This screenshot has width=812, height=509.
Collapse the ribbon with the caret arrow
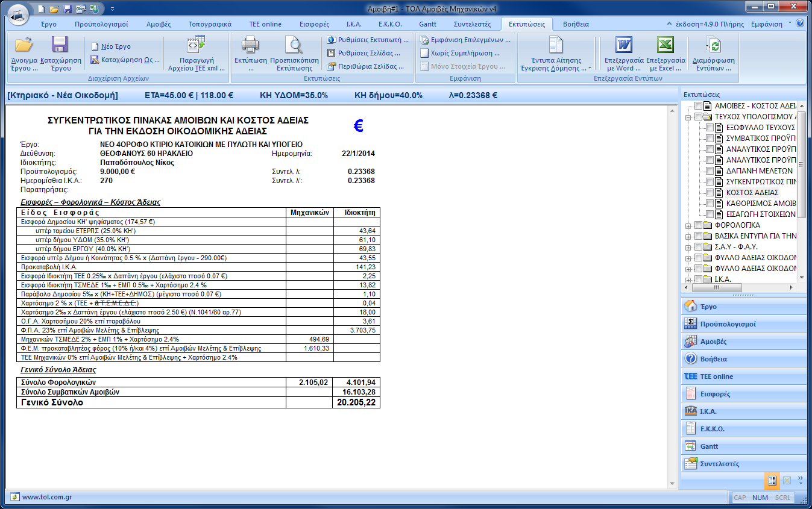click(670, 23)
